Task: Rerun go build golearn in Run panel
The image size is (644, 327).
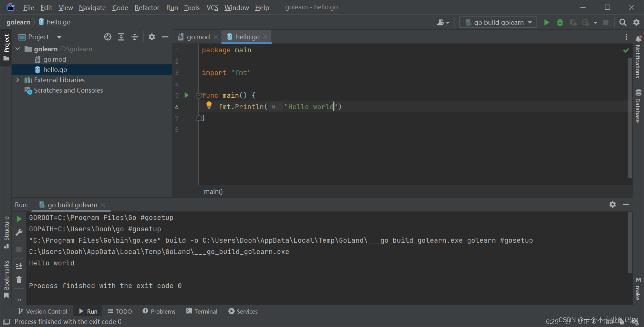Action: [x=19, y=219]
